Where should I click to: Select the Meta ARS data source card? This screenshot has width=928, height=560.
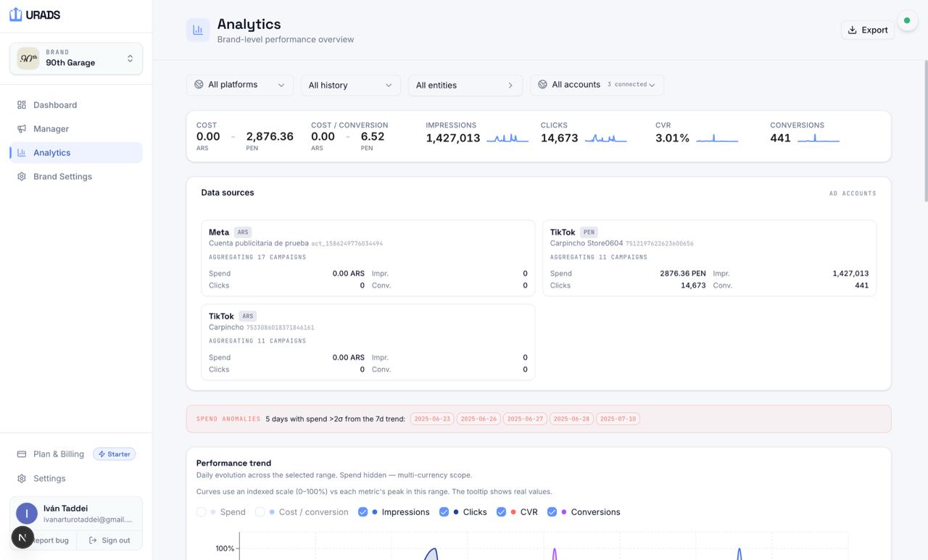pos(368,258)
